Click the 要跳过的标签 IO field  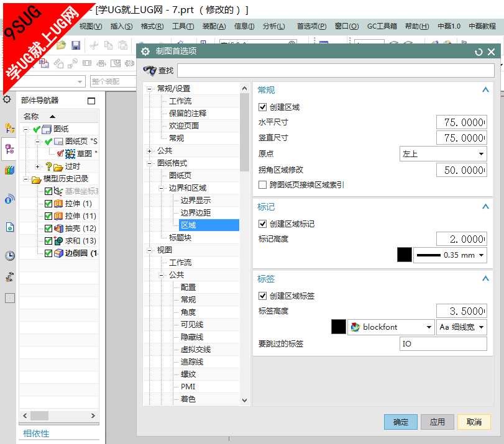pyautogui.click(x=443, y=344)
